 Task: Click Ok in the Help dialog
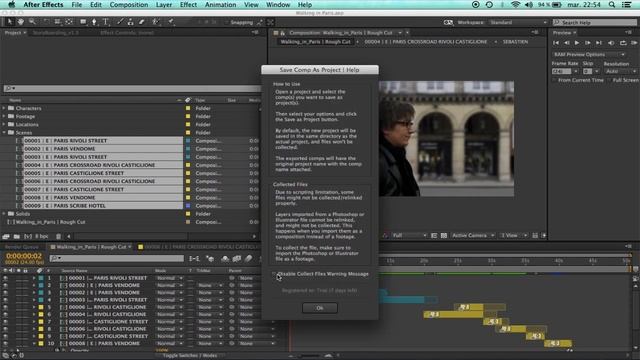point(320,308)
